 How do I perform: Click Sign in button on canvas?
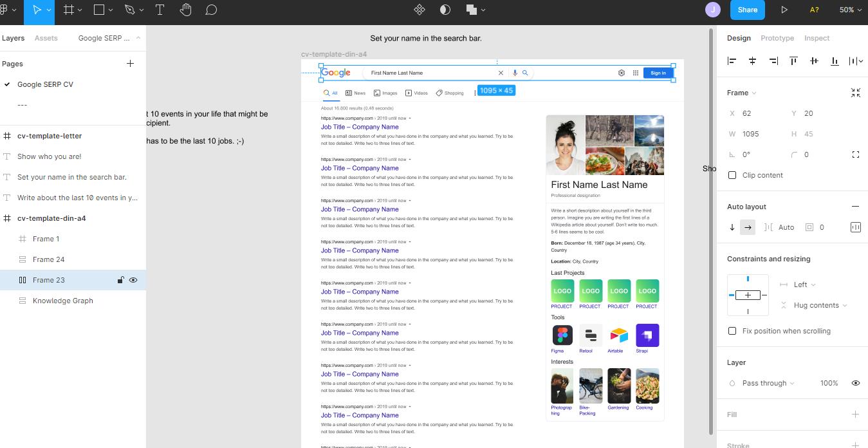click(658, 73)
